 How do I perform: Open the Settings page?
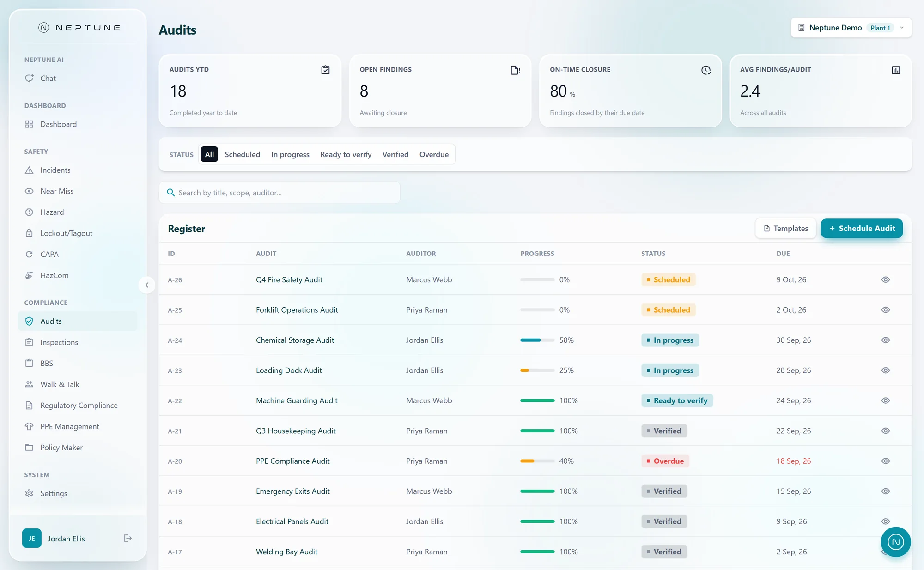pyautogui.click(x=78, y=493)
